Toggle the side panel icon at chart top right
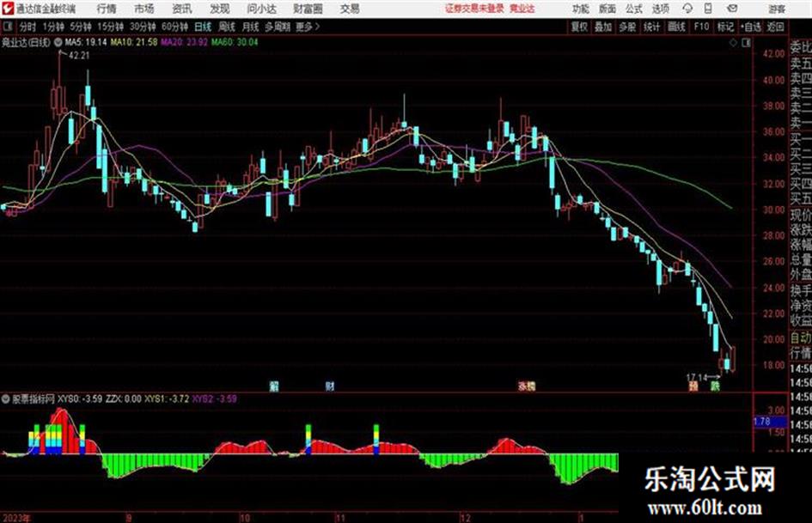 click(746, 43)
